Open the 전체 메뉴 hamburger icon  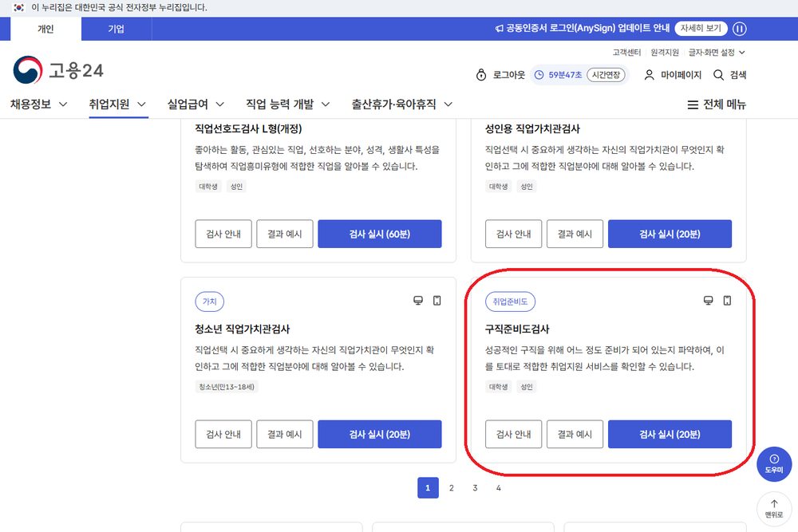pyautogui.click(x=693, y=104)
